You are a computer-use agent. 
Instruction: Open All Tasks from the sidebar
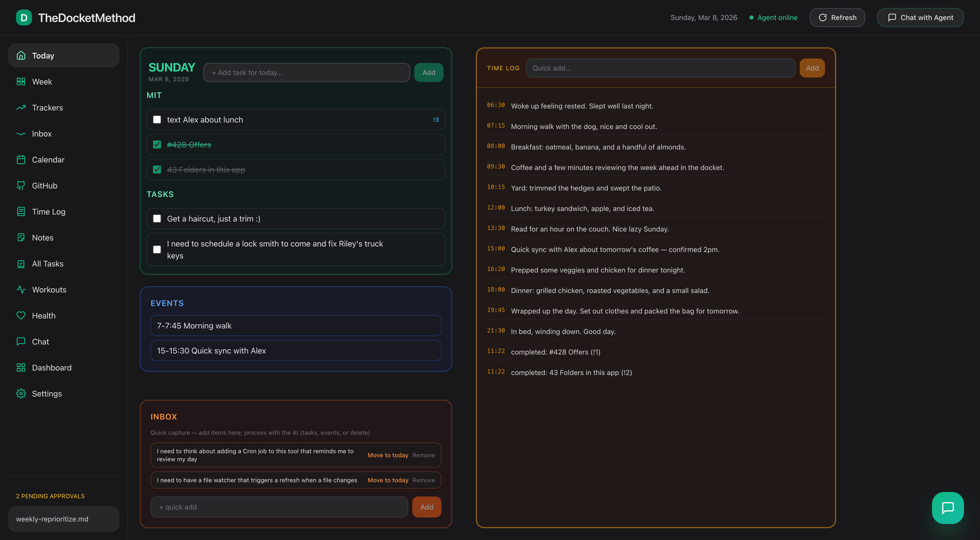pos(47,263)
